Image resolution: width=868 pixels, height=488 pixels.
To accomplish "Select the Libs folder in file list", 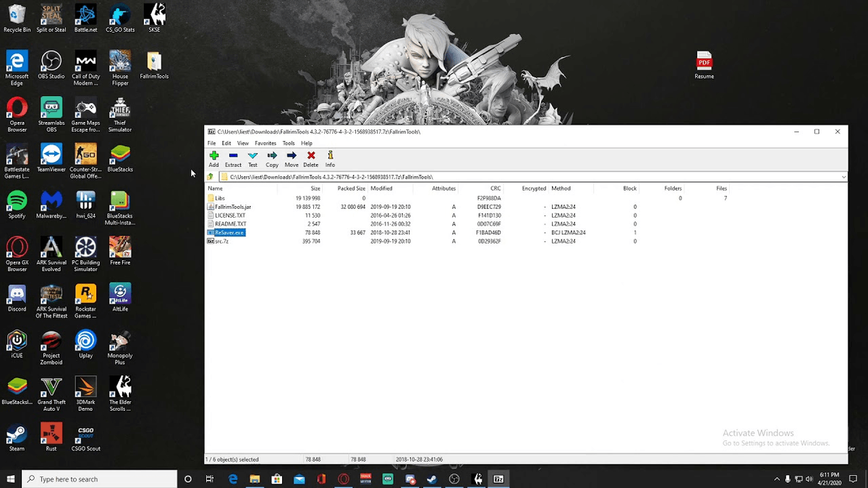I will pos(220,198).
